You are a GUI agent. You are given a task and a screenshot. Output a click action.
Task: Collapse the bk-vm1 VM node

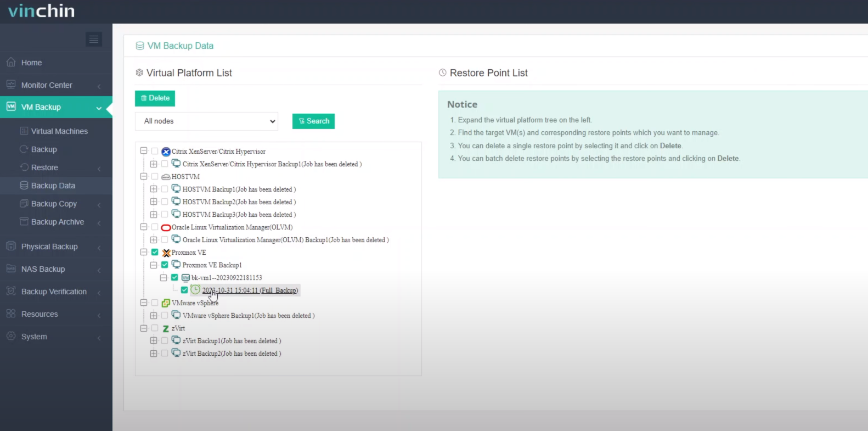point(164,277)
